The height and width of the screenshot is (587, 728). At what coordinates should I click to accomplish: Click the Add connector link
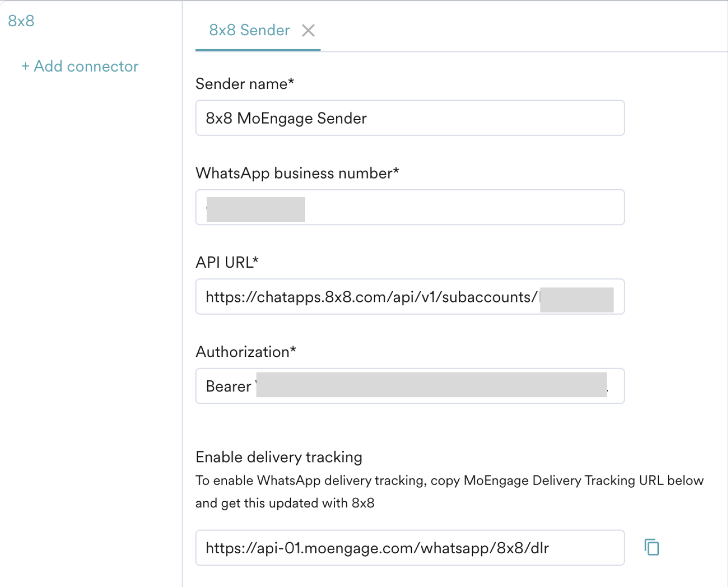coord(80,66)
